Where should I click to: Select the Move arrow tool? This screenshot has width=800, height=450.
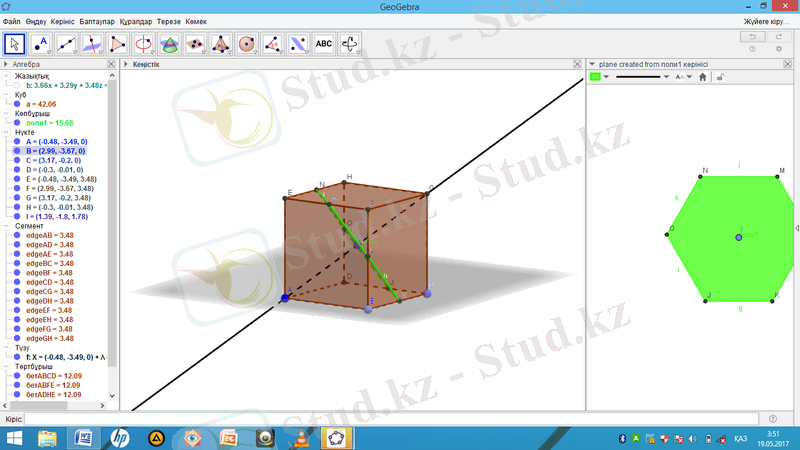point(15,43)
